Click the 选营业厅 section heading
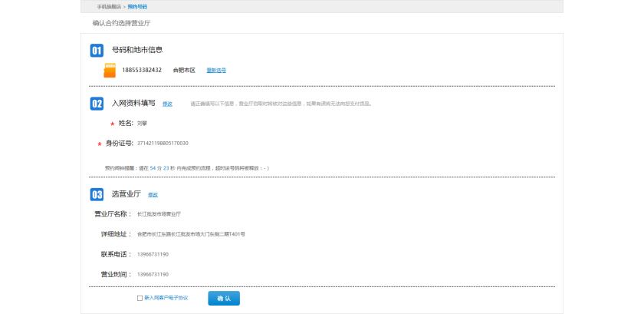 point(126,193)
